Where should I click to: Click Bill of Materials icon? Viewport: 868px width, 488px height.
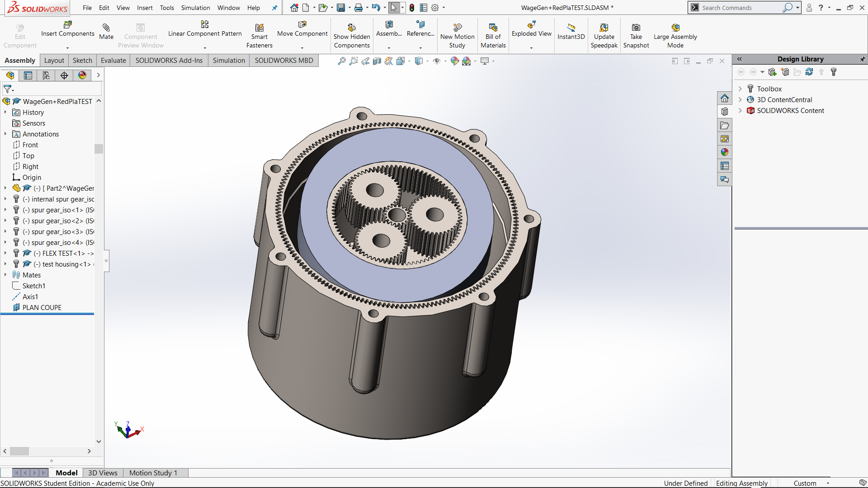[x=493, y=28]
